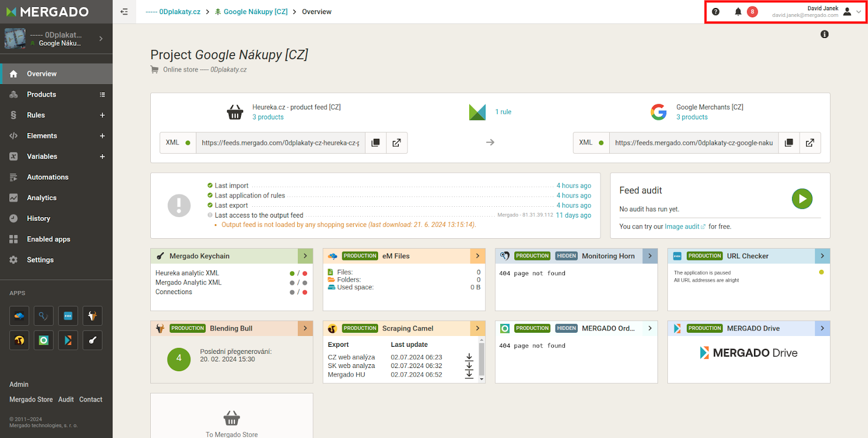The height and width of the screenshot is (438, 868).
Task: Run the Feed audit with the green play button
Action: click(x=802, y=199)
